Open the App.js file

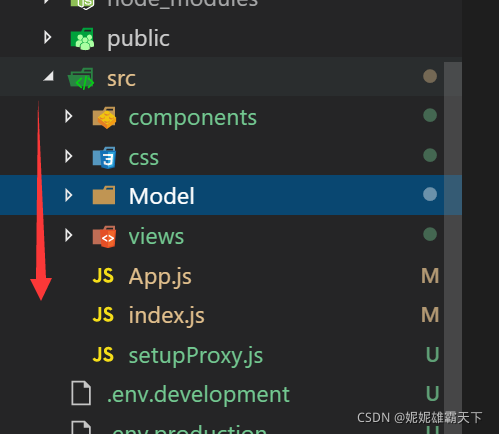(x=160, y=277)
